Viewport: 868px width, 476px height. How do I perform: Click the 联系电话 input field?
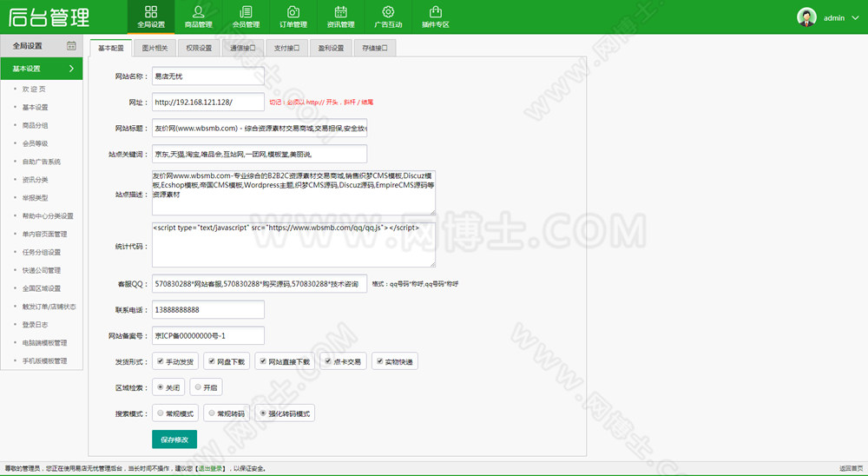tap(208, 310)
